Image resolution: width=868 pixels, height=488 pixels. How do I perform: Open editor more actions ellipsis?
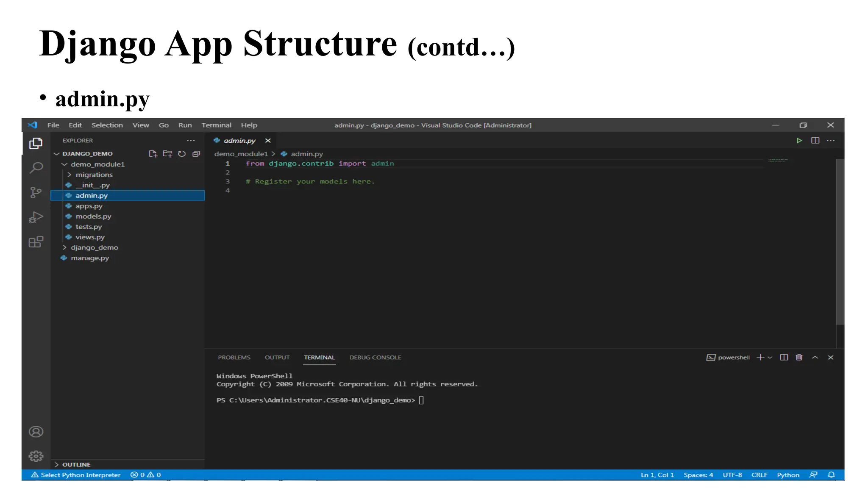[x=831, y=141]
